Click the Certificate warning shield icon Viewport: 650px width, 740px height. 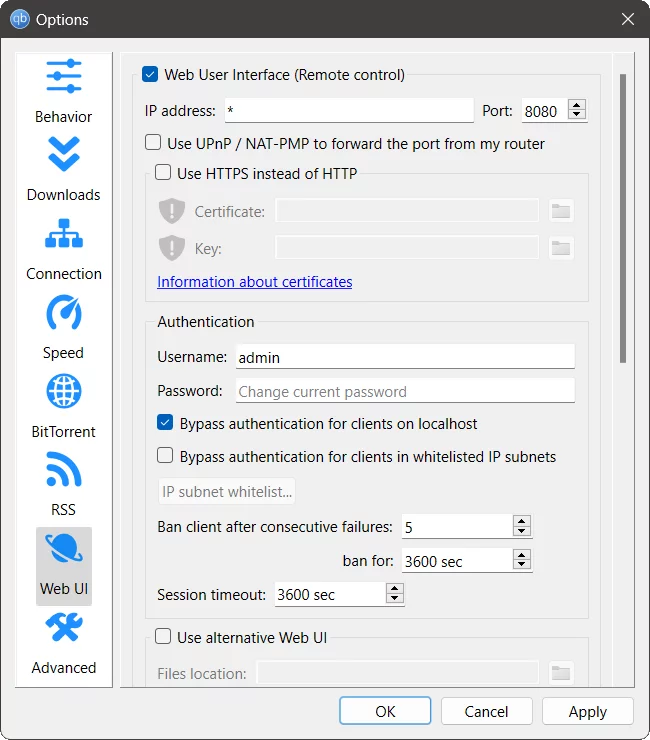(172, 210)
